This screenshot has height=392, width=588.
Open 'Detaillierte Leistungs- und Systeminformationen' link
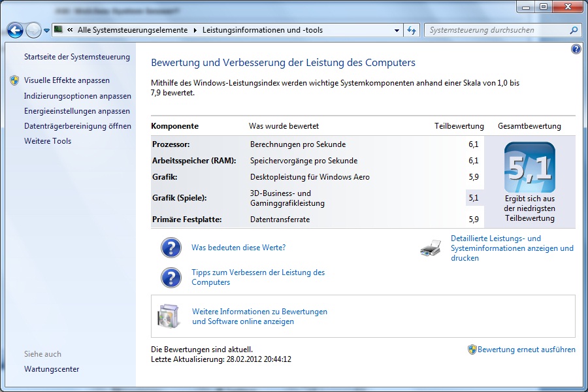[512, 248]
